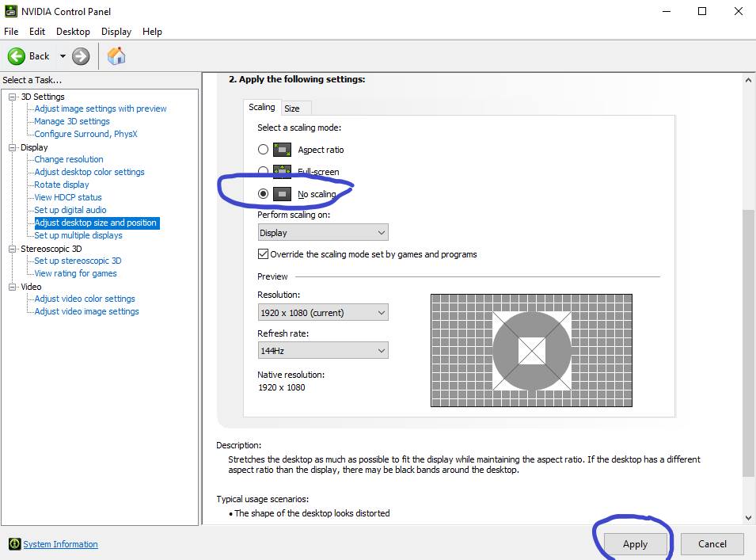This screenshot has width=756, height=560.
Task: Open the Perform scaling on dropdown
Action: tap(323, 233)
